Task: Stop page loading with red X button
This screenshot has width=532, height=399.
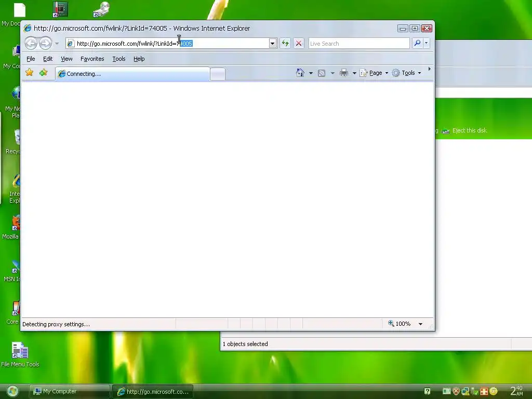Action: click(x=299, y=44)
